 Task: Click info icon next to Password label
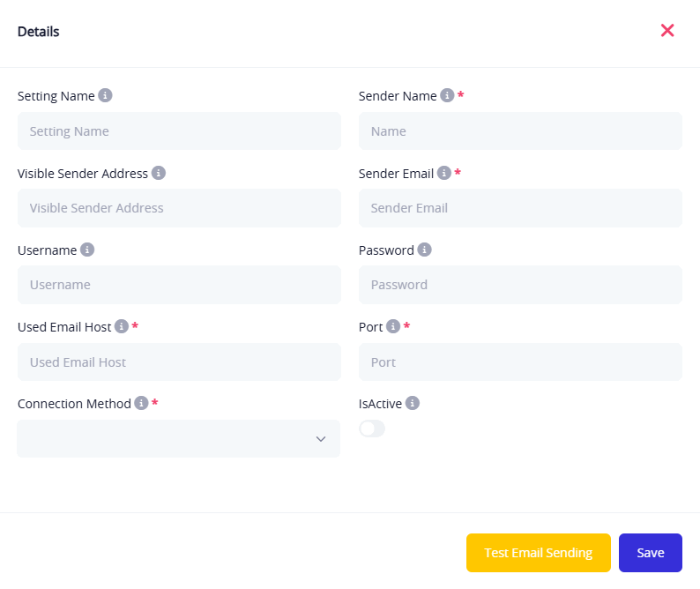[x=424, y=250]
